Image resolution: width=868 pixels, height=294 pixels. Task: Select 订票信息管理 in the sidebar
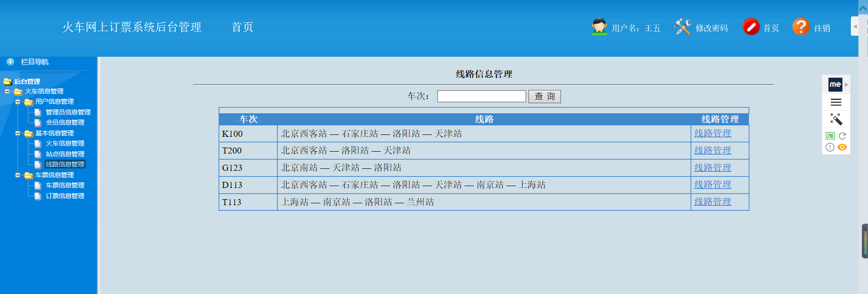coord(65,196)
